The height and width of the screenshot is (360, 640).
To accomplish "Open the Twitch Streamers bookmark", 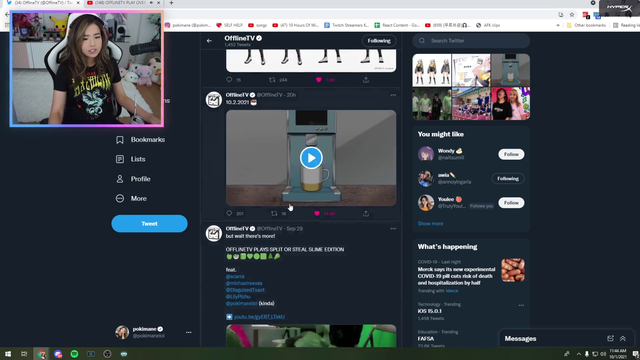I will (347, 25).
